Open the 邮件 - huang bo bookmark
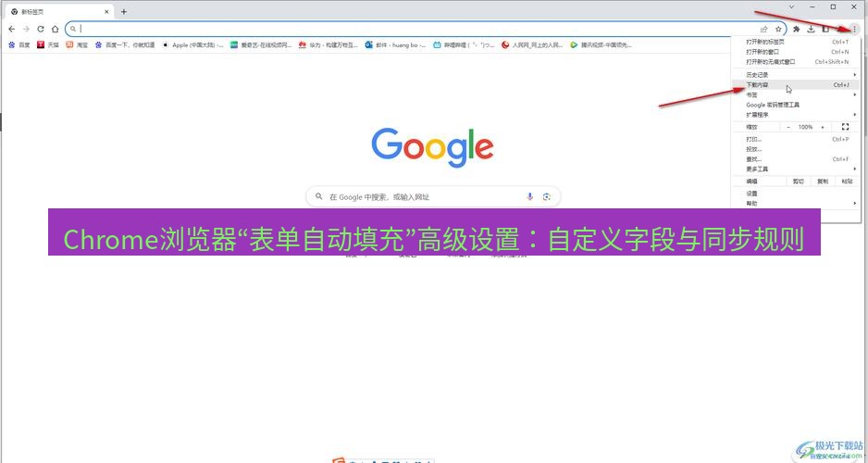The width and height of the screenshot is (868, 463). tap(396, 44)
